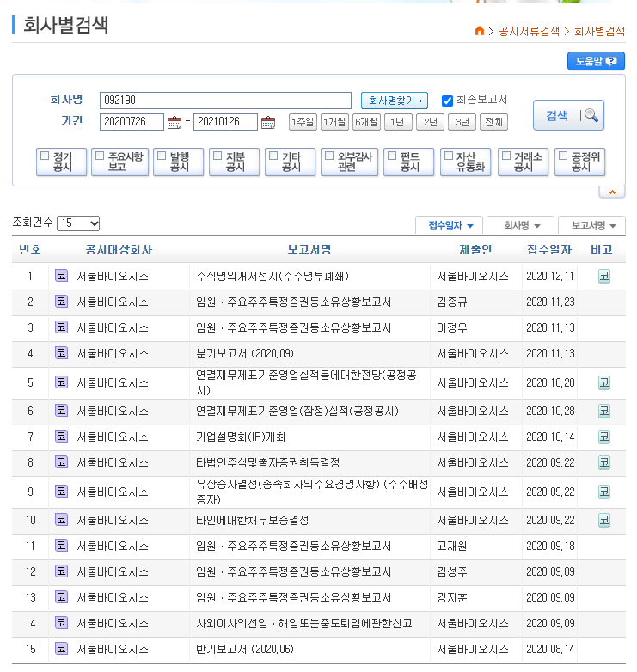
Task: Click KOSDAQ icon for row 4 분기보고서
Action: click(x=61, y=353)
